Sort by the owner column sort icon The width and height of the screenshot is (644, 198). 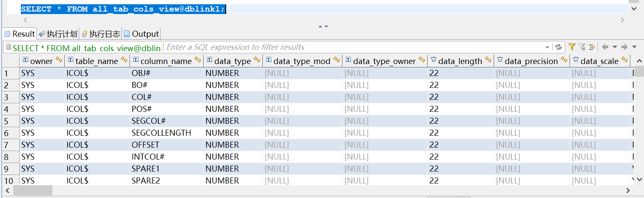[x=59, y=61]
